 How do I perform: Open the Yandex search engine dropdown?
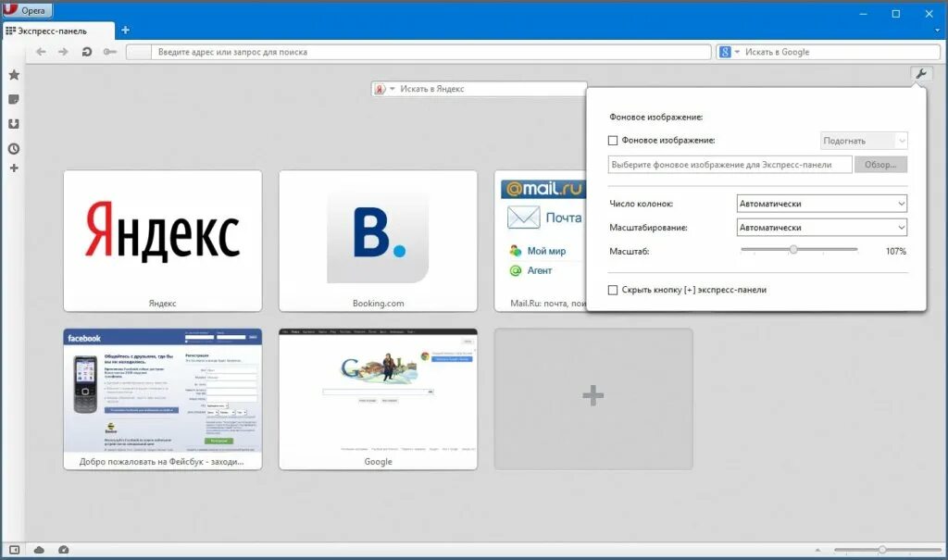(384, 89)
